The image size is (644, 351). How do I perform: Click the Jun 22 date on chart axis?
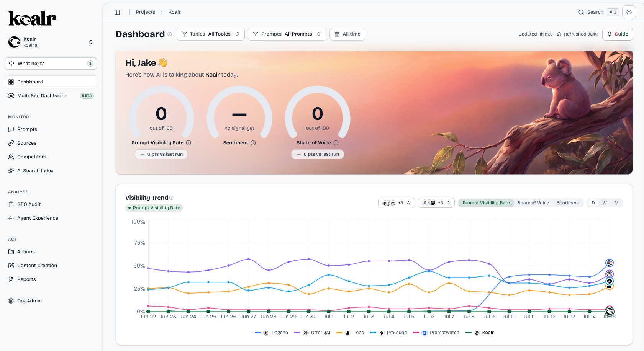click(148, 317)
